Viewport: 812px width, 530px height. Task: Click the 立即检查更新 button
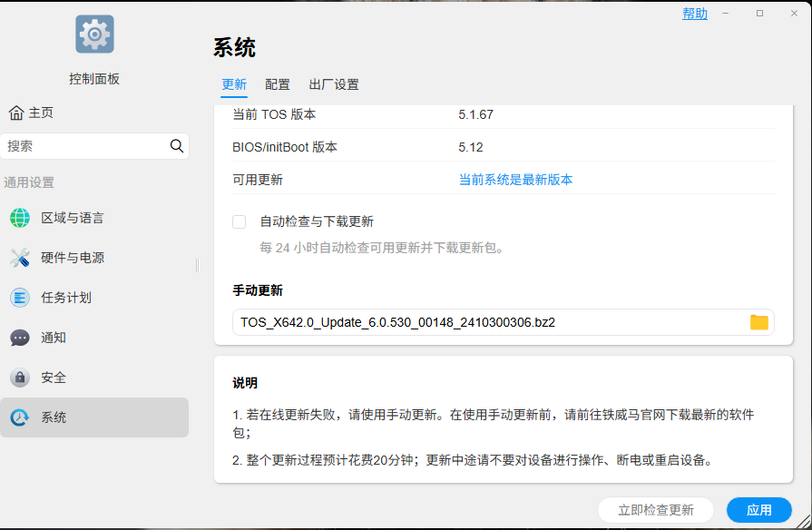tap(656, 510)
